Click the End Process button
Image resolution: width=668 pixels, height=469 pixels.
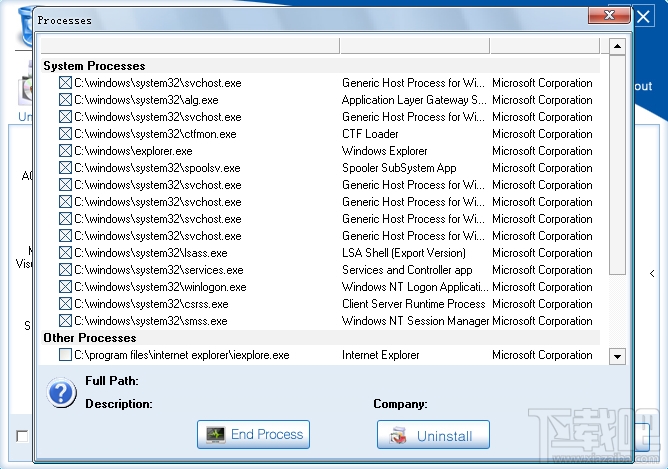click(253, 434)
